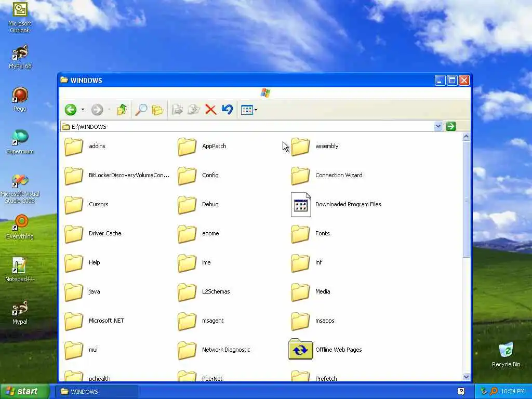Select the Driver Cache folder

(x=93, y=233)
